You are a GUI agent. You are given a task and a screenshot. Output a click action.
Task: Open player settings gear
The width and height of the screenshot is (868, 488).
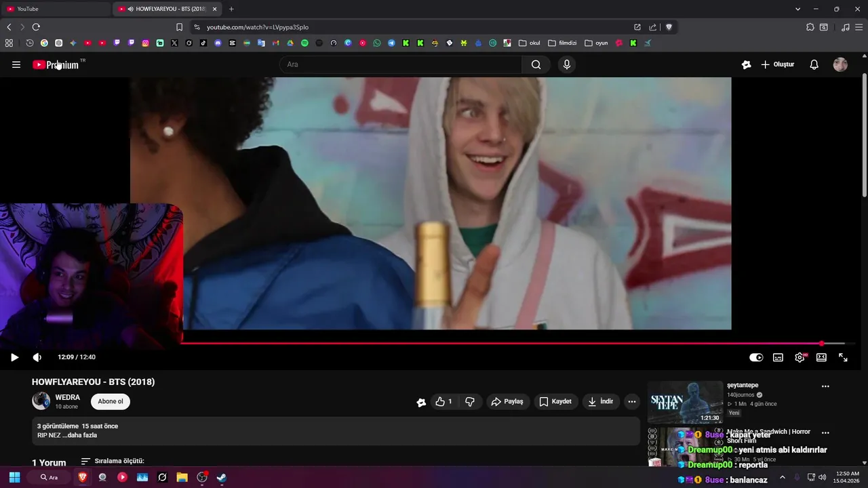pyautogui.click(x=800, y=357)
